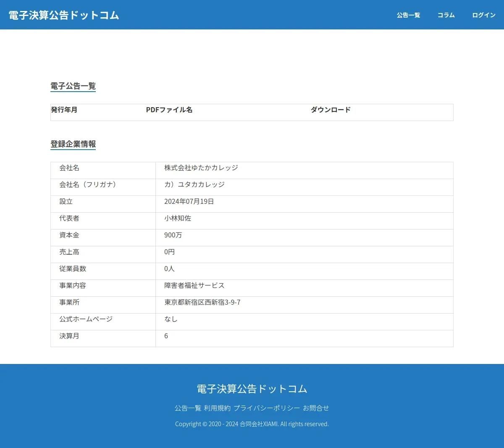Select the 会社名 row label
The image size is (504, 448).
pyautogui.click(x=69, y=168)
